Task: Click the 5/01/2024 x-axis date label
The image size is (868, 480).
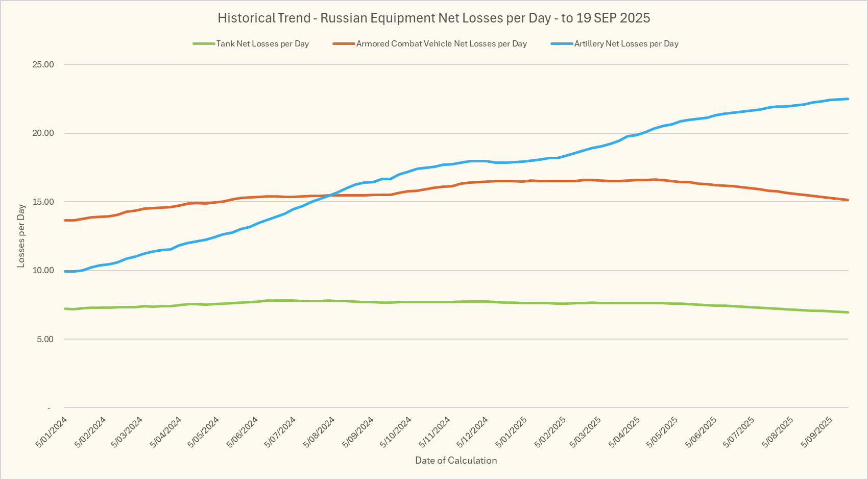Action: coord(52,432)
